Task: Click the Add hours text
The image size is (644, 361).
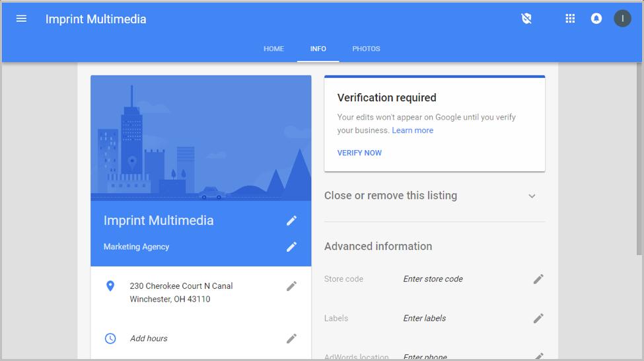Action: tap(149, 339)
